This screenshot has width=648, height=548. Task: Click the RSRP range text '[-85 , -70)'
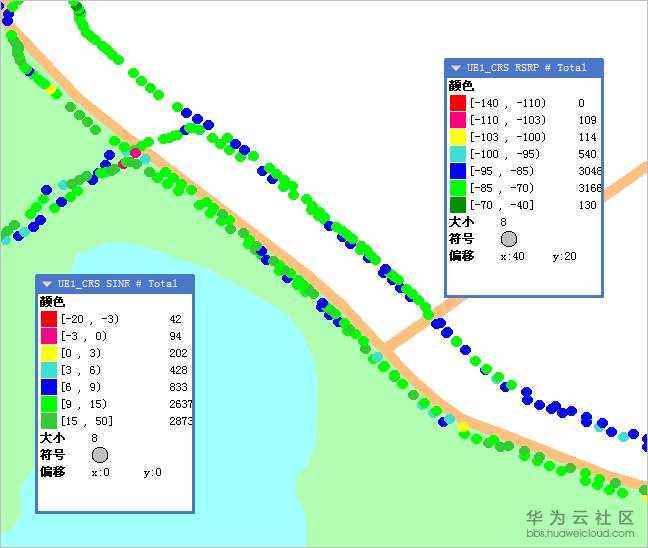pyautogui.click(x=502, y=188)
